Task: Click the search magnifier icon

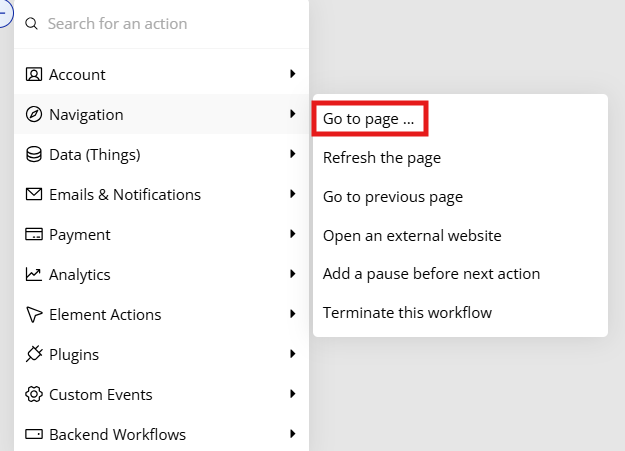Action: tap(31, 24)
